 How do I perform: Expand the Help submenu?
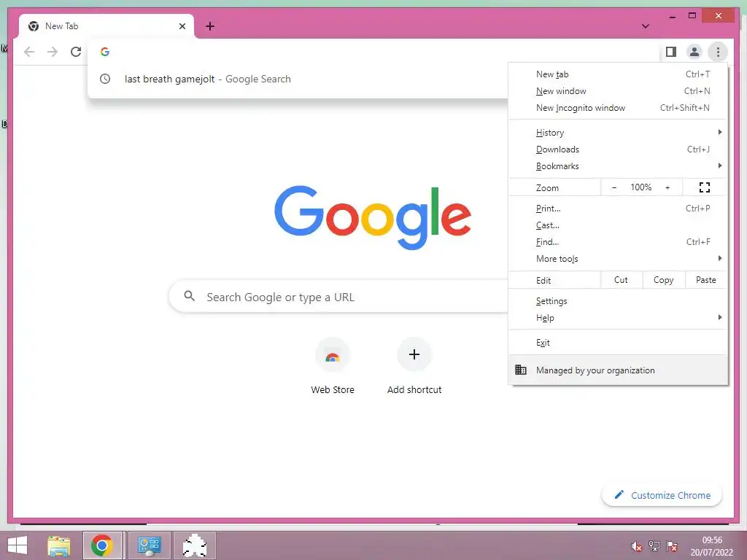pyautogui.click(x=618, y=318)
